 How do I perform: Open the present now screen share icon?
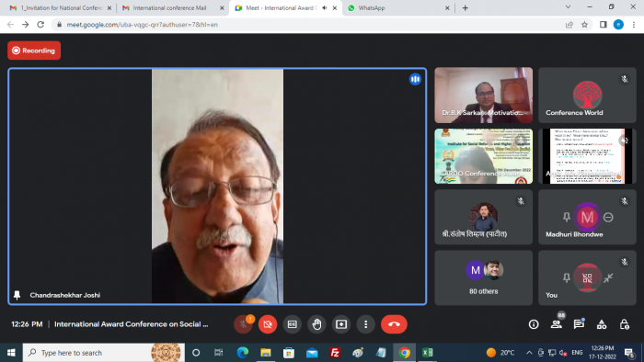point(341,324)
